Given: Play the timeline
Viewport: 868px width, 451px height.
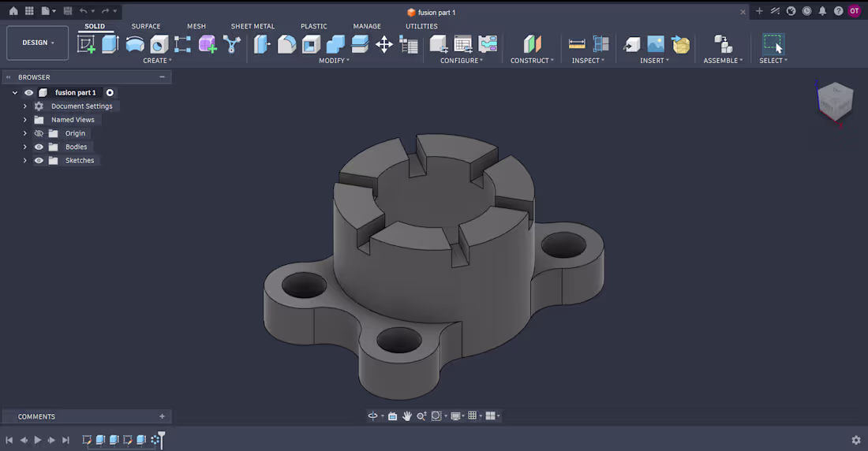Looking at the screenshot, I should point(38,440).
